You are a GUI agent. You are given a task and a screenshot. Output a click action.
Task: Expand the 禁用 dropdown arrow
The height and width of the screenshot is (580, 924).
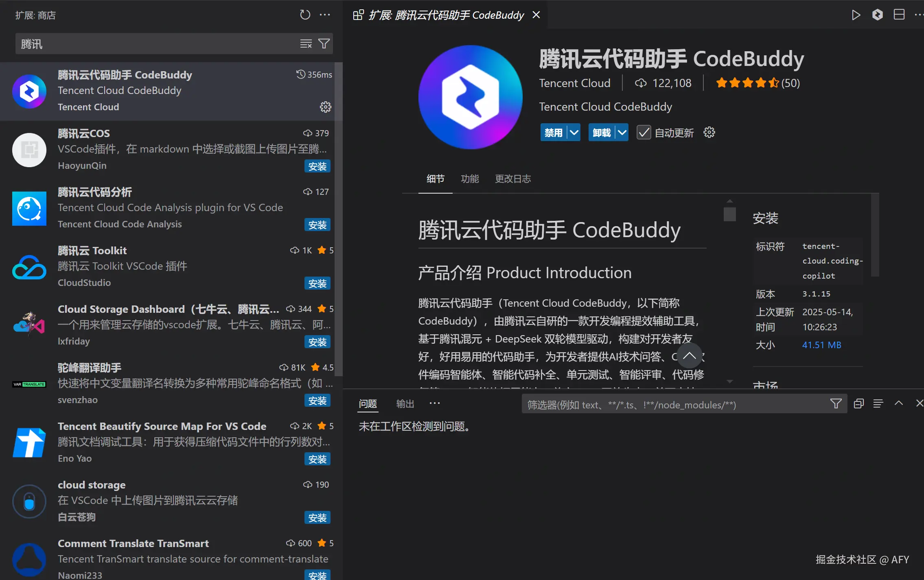click(x=574, y=133)
